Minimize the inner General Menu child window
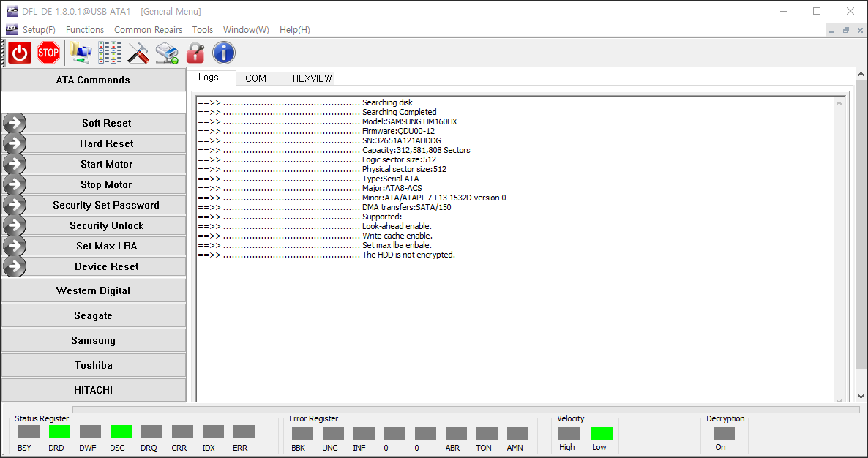Image resolution: width=868 pixels, height=458 pixels. 831,31
